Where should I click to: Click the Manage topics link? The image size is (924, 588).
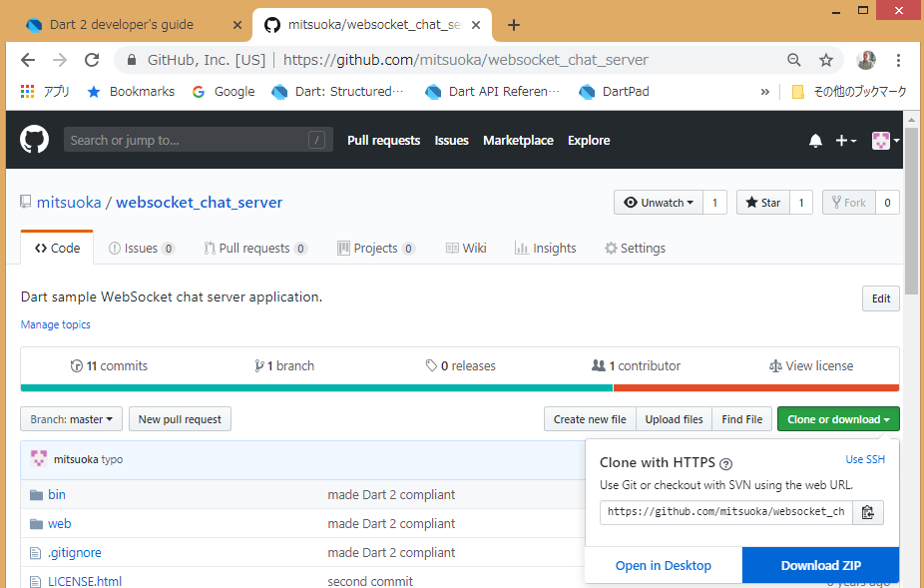click(56, 324)
